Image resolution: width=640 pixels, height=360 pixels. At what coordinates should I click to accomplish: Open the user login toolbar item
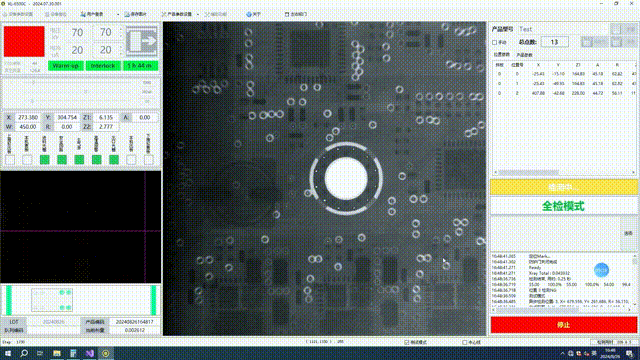point(92,14)
